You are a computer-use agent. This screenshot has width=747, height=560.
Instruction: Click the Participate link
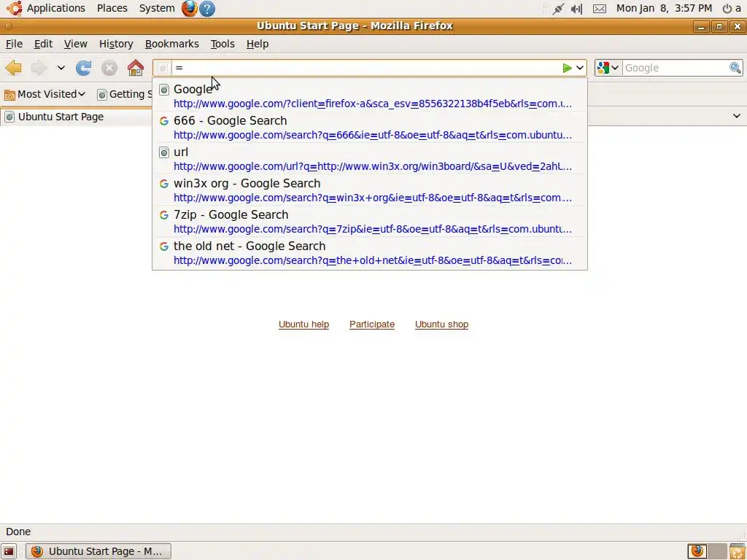(x=371, y=324)
